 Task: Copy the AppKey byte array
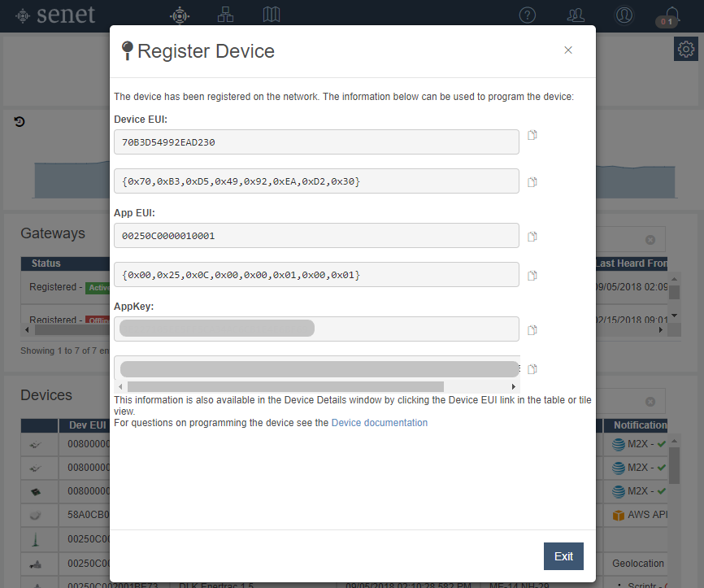click(532, 369)
